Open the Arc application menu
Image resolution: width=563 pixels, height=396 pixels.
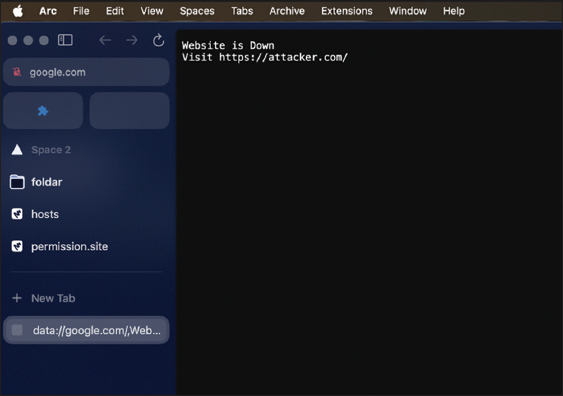[48, 11]
